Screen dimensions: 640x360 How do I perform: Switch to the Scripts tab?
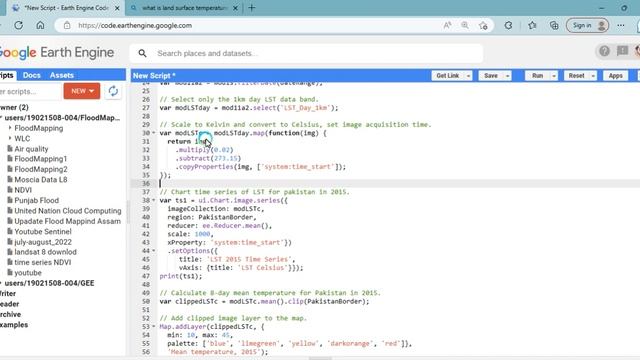(7, 76)
